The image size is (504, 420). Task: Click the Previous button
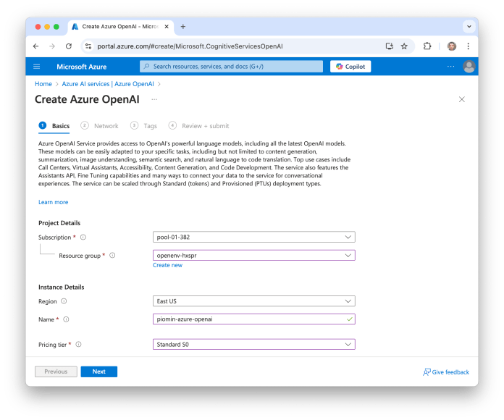pyautogui.click(x=56, y=371)
